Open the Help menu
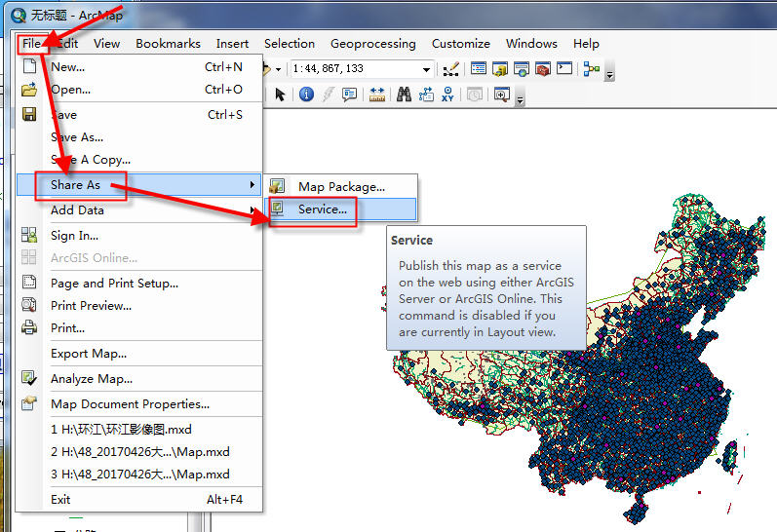Viewport: 777px width, 532px height. click(586, 44)
